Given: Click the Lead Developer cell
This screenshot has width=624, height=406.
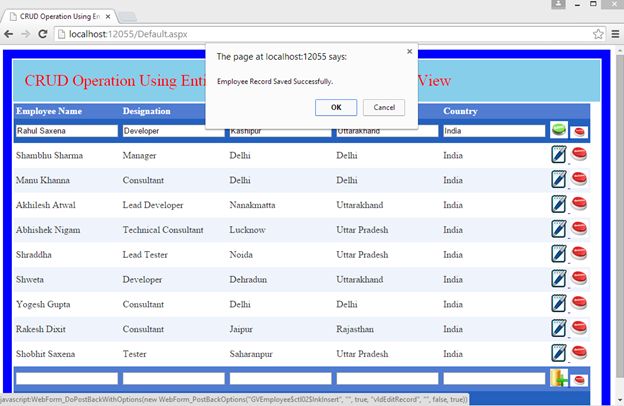Looking at the screenshot, I should (153, 205).
